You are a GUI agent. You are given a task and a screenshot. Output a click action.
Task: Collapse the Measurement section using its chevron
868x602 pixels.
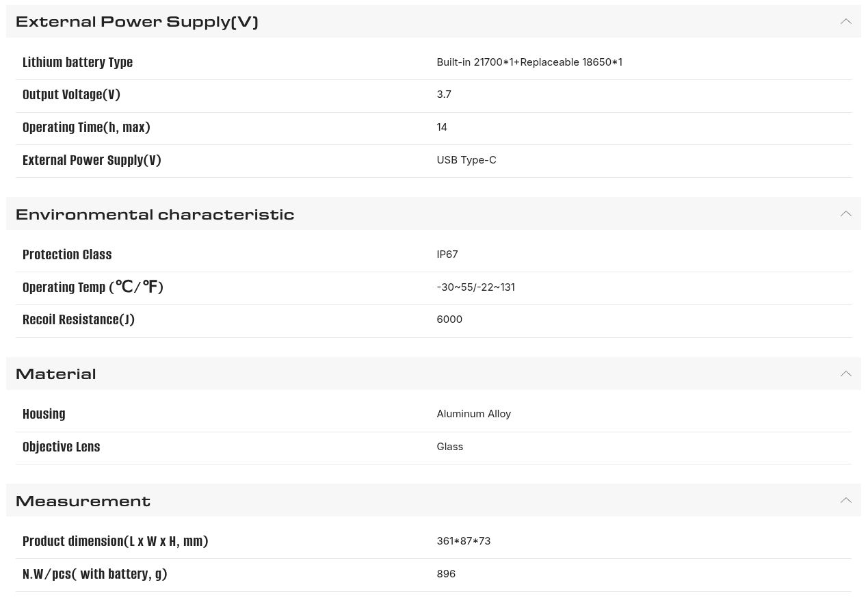click(845, 501)
